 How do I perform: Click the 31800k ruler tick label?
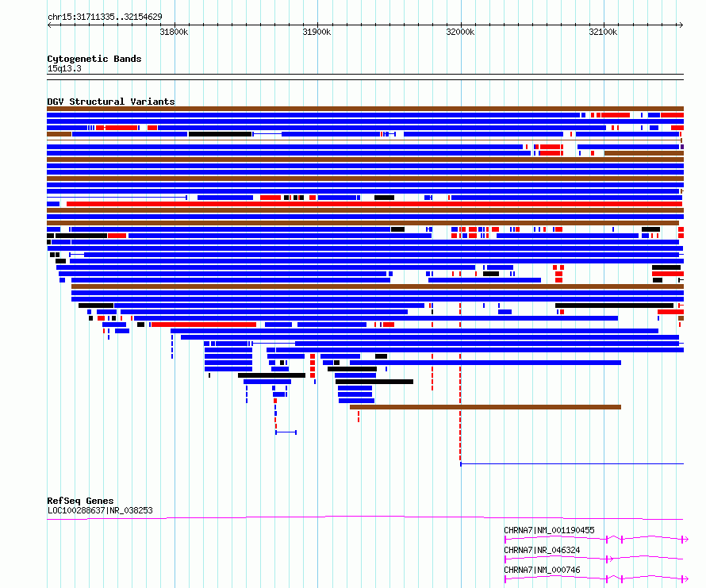click(174, 32)
